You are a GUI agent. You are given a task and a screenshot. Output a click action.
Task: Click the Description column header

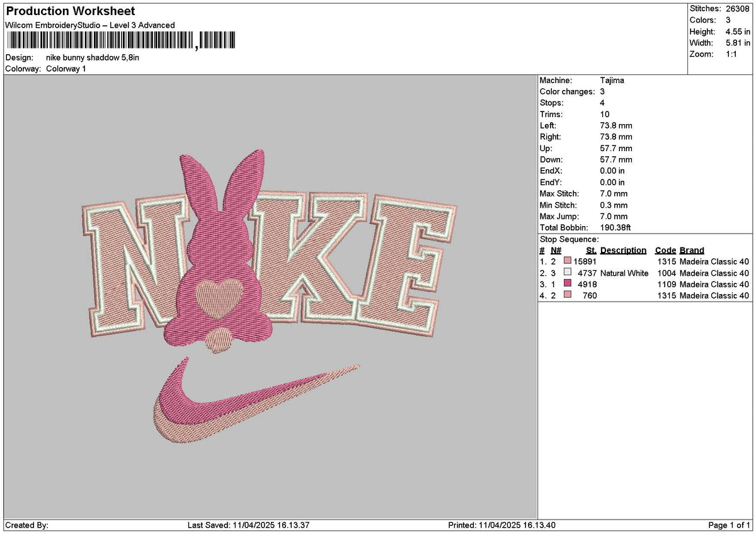(x=623, y=251)
